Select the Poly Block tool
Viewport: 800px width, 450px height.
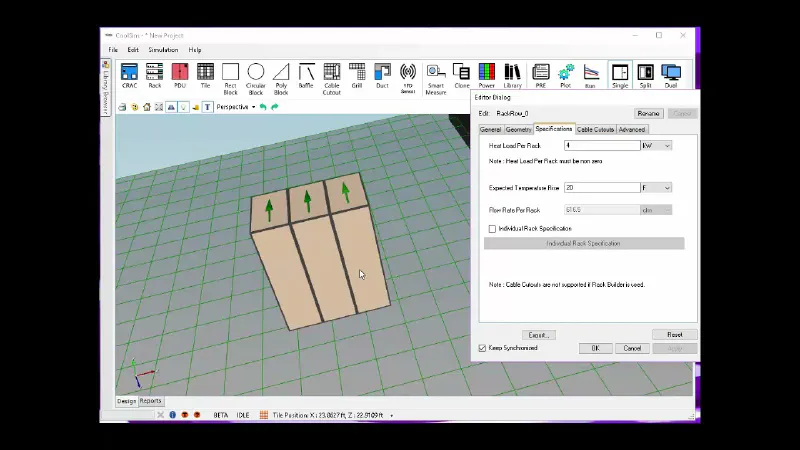coord(281,79)
